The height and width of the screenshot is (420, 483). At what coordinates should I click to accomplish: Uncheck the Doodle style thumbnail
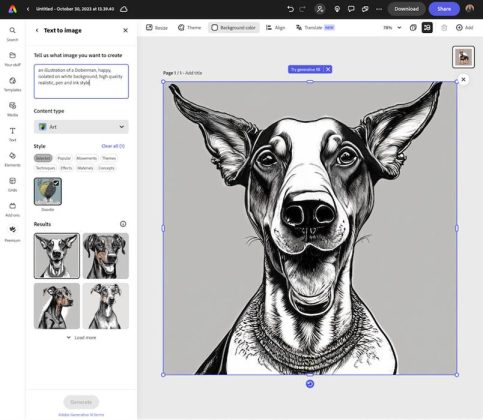pos(48,191)
